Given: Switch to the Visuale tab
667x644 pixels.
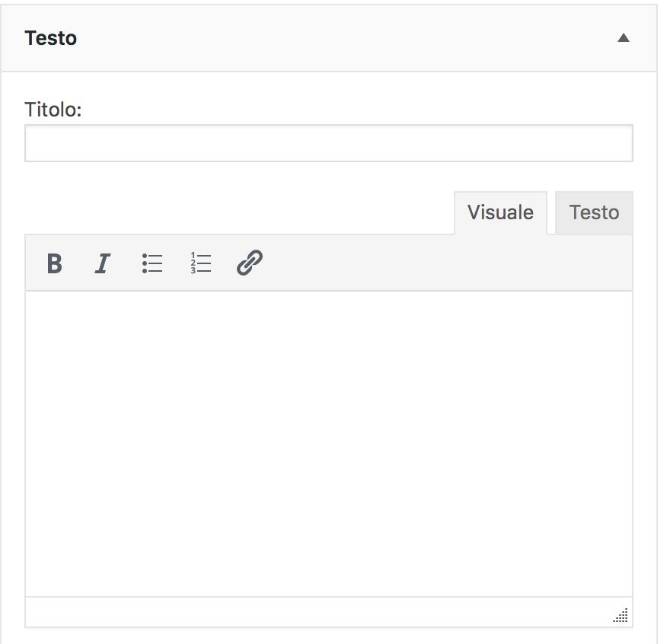Looking at the screenshot, I should (500, 212).
